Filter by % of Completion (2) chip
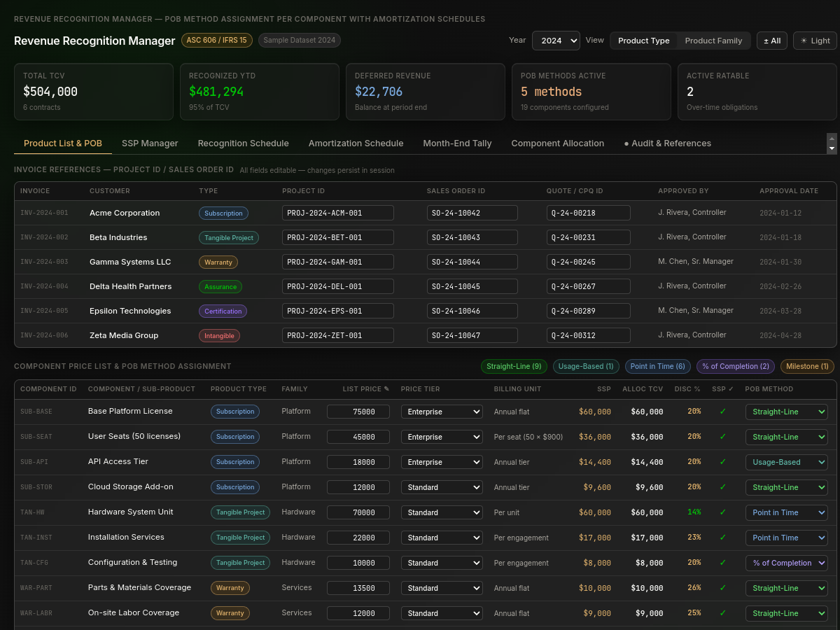The width and height of the screenshot is (840, 630). [x=735, y=366]
